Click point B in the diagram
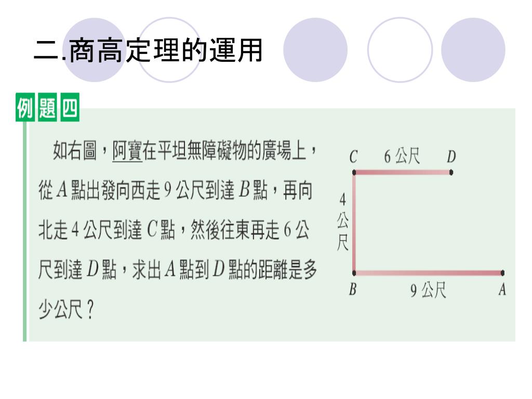Image resolution: width=532 pixels, height=399 pixels. [x=354, y=273]
